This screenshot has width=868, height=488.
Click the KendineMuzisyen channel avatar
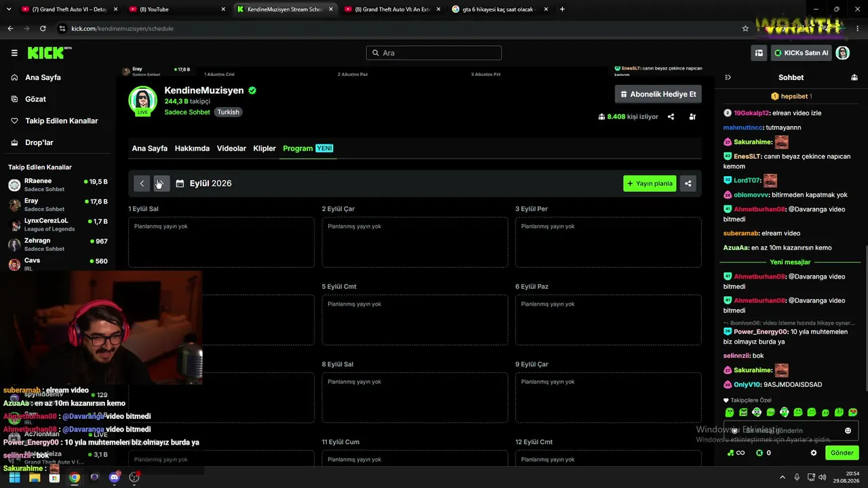click(x=142, y=100)
